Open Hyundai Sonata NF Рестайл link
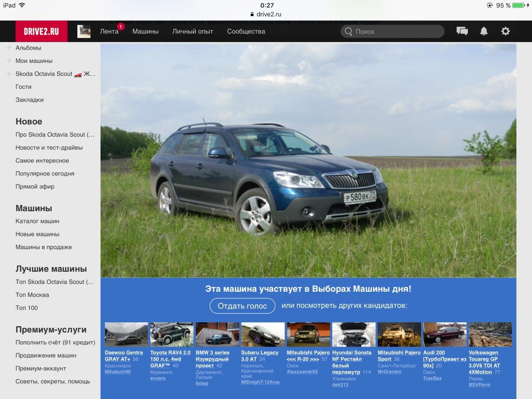Viewport: 532px width, 399px height. tap(352, 362)
